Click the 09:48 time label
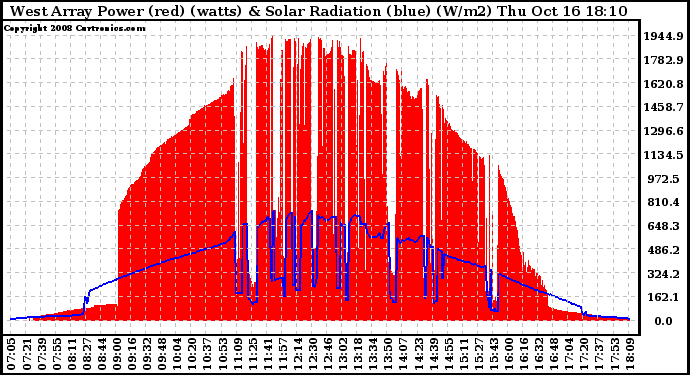This screenshot has width=690, height=375. (x=162, y=354)
